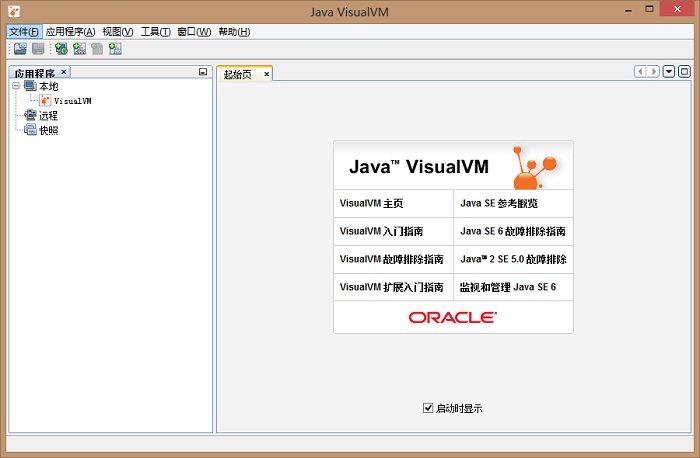700x458 pixels.
Task: Open the 视图(V) menu
Action: 118,32
